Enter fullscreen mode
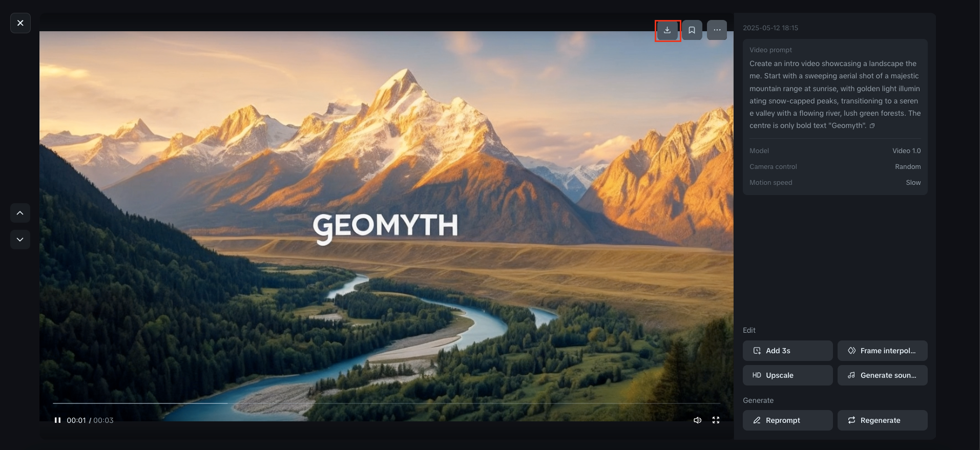The width and height of the screenshot is (980, 450). point(716,420)
